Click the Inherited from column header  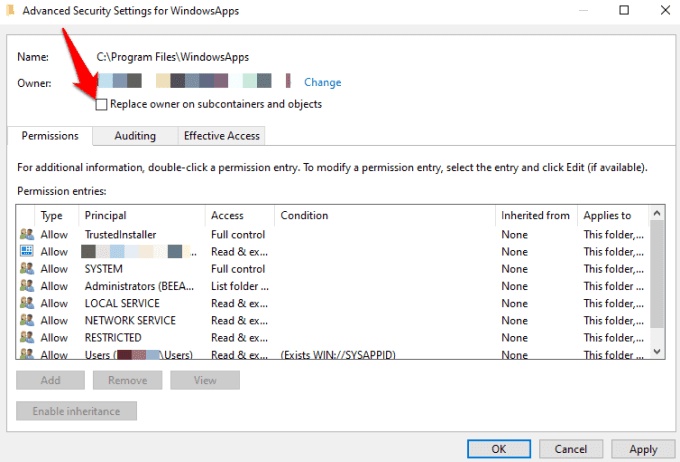[535, 215]
